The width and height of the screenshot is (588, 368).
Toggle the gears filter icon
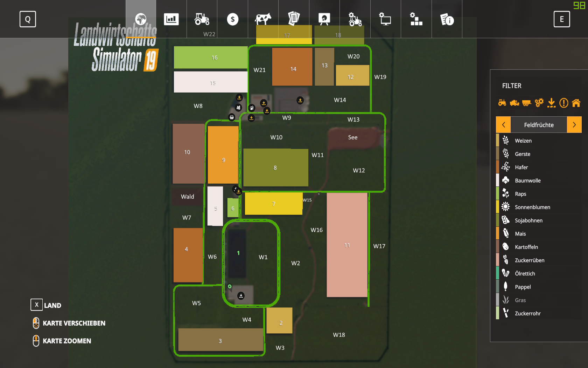539,103
